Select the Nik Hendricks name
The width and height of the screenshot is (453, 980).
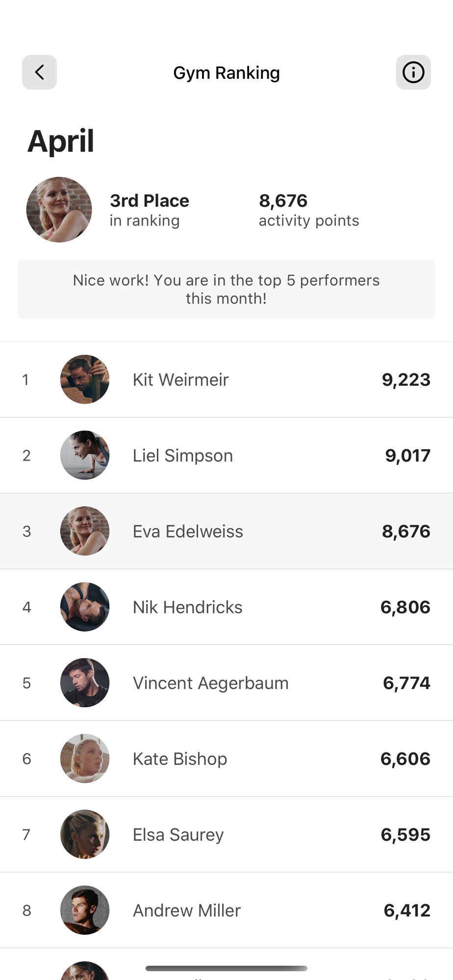point(187,607)
